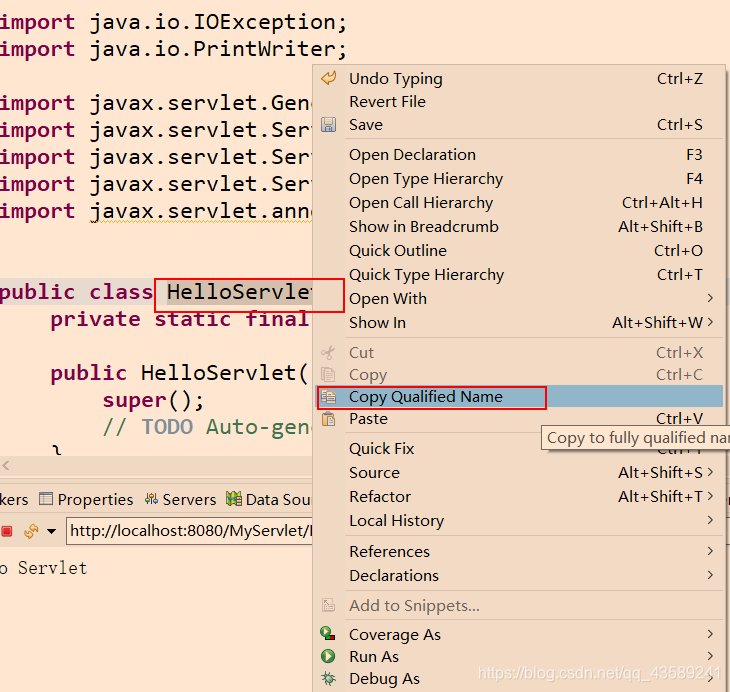Click the Cut scissors icon
The width and height of the screenshot is (730, 692).
[x=328, y=353]
